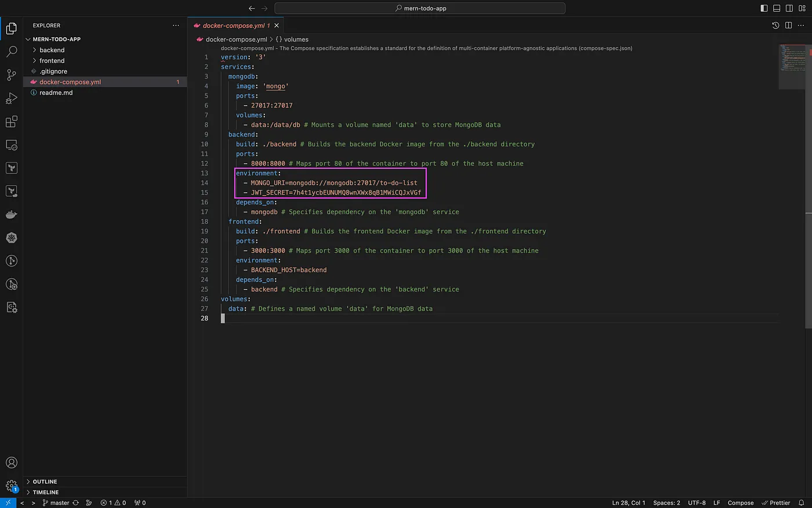
Task: Click docker-compose.yml in the breadcrumb
Action: [x=236, y=39]
